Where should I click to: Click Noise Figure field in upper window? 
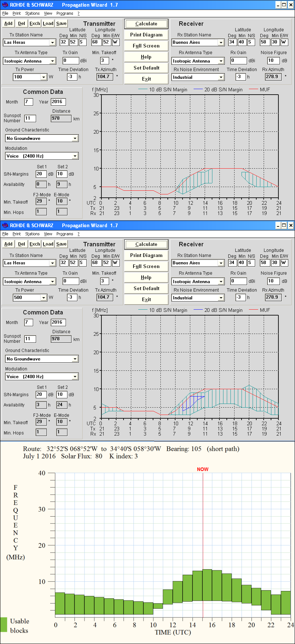pyautogui.click(x=273, y=60)
